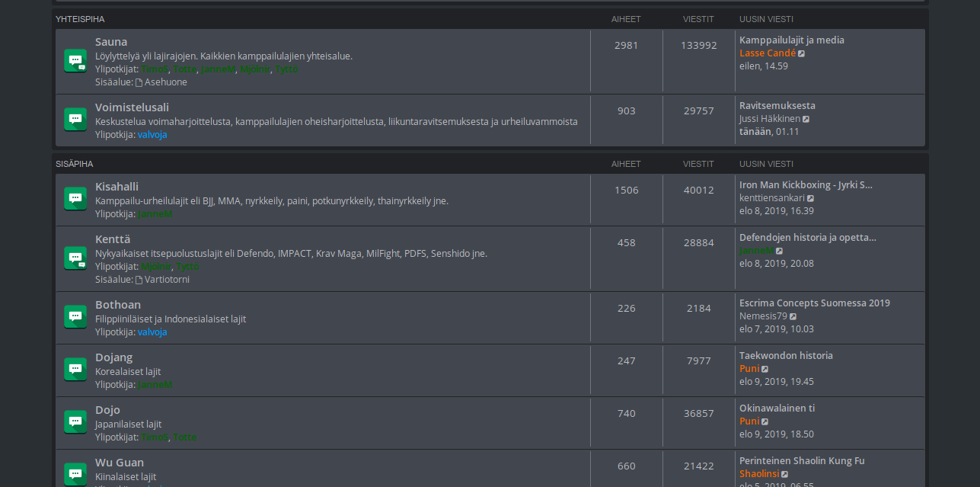Open the Sauna forum
The width and height of the screenshot is (980, 487).
tap(111, 42)
